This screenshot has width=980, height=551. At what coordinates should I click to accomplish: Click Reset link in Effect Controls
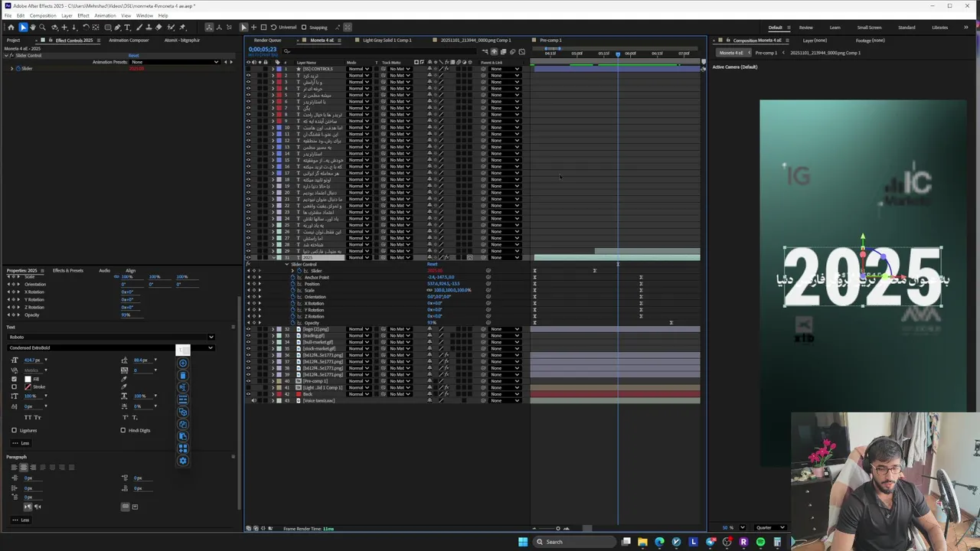coord(133,55)
